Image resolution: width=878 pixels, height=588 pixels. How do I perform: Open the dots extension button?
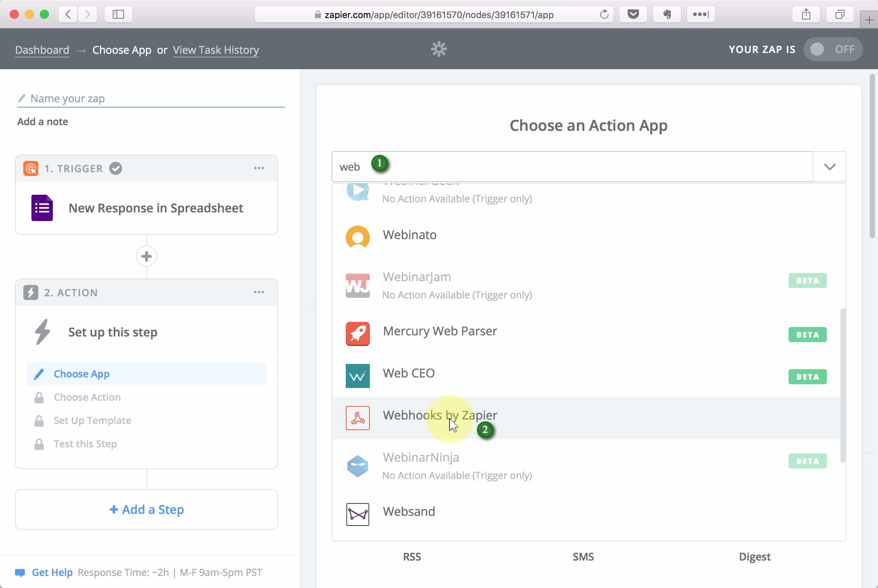pyautogui.click(x=701, y=14)
